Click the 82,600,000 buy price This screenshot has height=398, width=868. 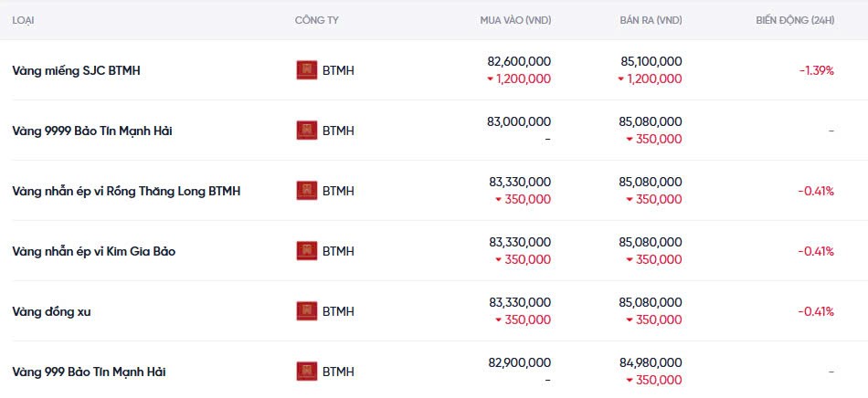[519, 61]
